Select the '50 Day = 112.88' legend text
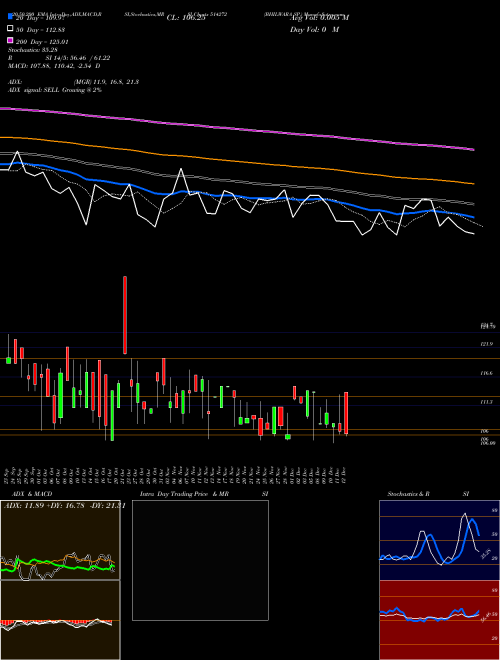This screenshot has height=660, width=500. (40, 30)
